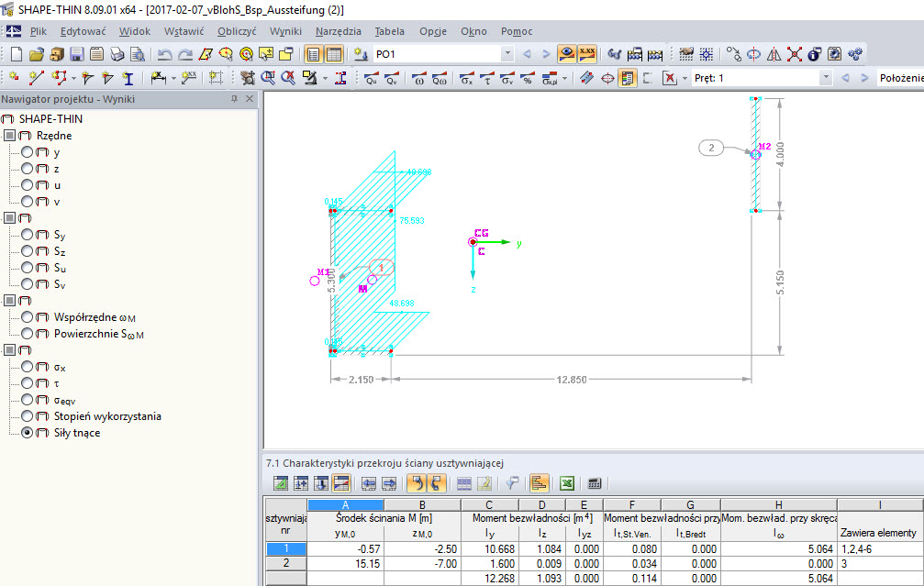The width and height of the screenshot is (924, 586).
Task: Click column A header in the table
Action: [x=345, y=504]
